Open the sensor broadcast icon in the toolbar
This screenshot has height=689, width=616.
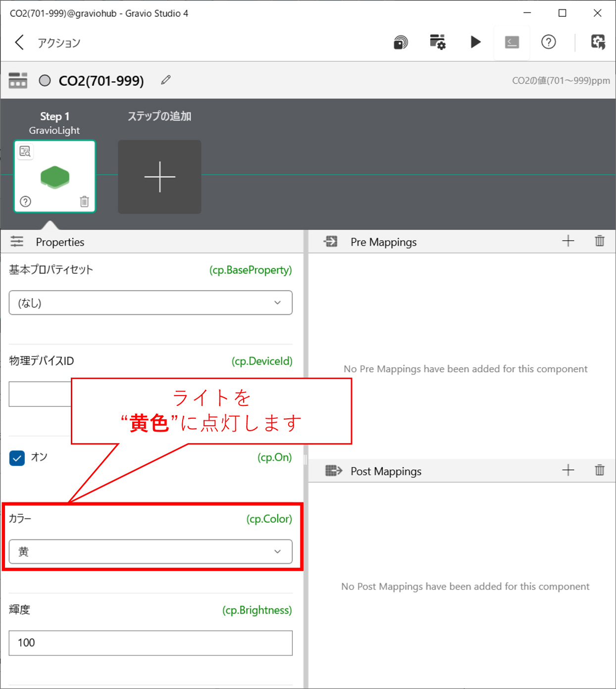tap(401, 43)
